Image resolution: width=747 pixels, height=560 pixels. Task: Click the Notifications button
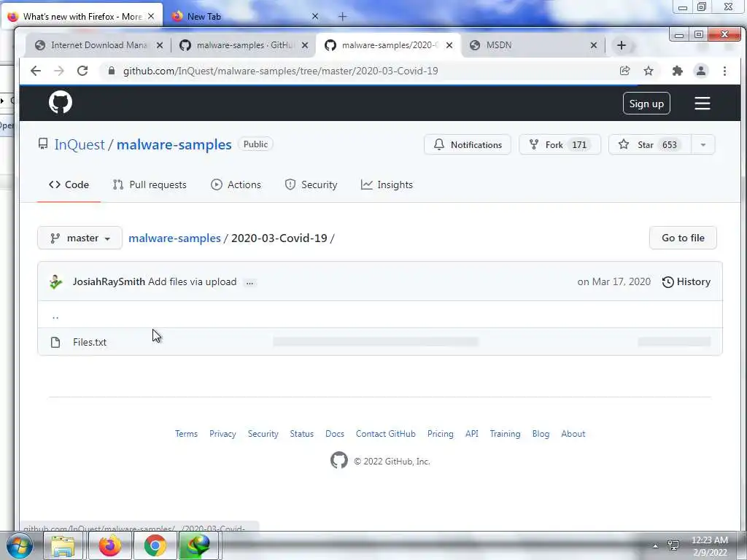pyautogui.click(x=468, y=145)
